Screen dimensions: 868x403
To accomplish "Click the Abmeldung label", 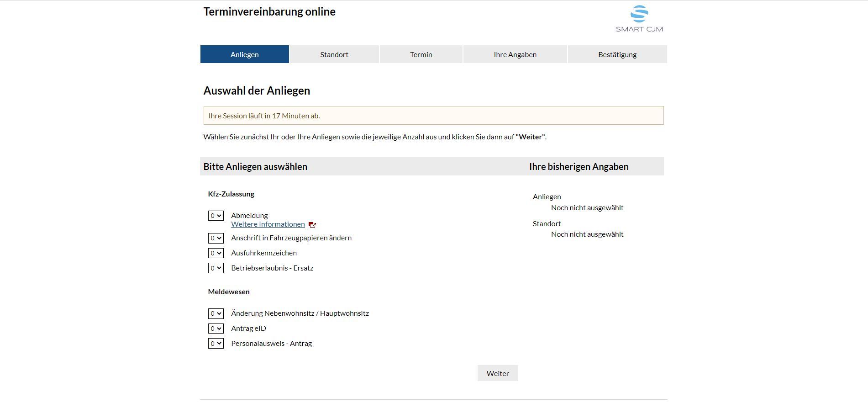I will [249, 216].
